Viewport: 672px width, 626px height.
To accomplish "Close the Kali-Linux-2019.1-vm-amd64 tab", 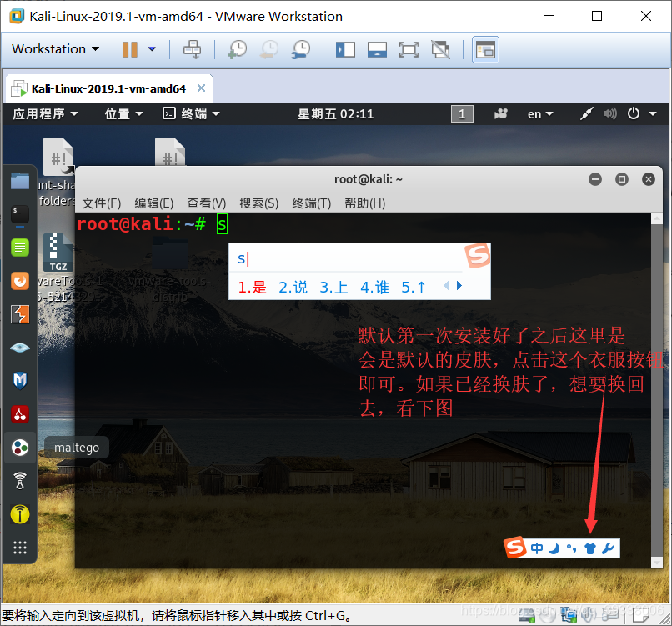I will [x=201, y=88].
